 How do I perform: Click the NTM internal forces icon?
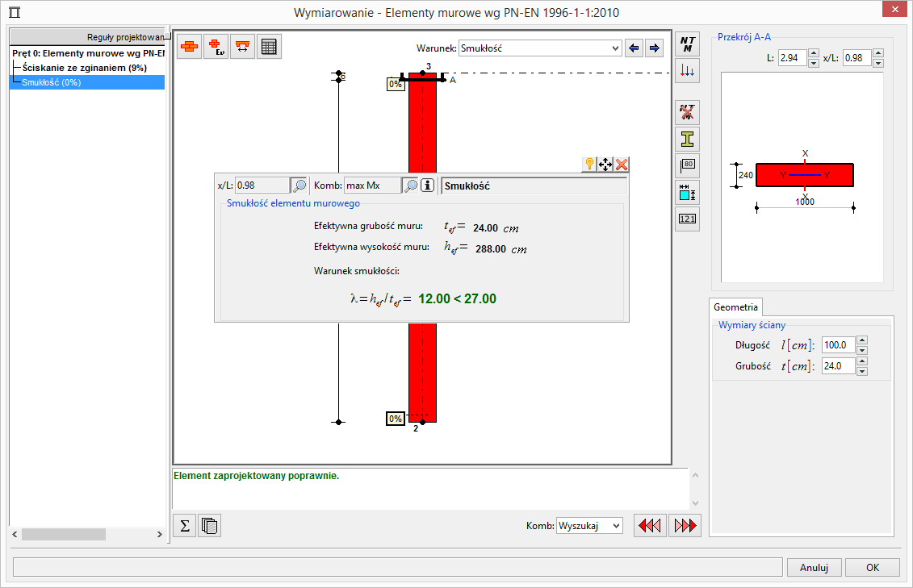tap(687, 44)
